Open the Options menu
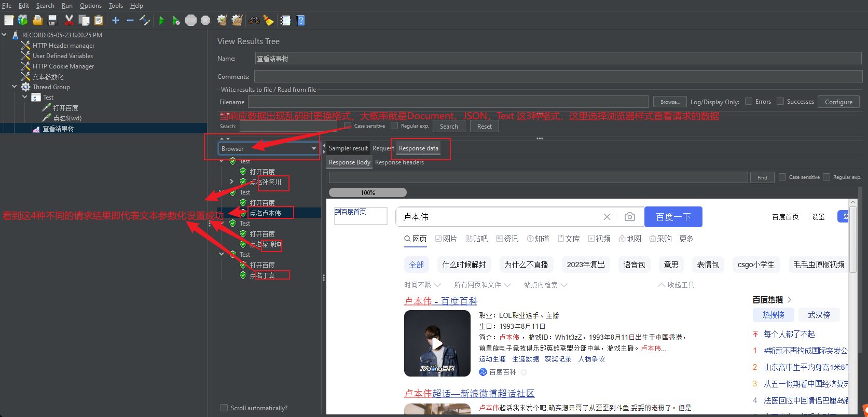 tap(91, 5)
